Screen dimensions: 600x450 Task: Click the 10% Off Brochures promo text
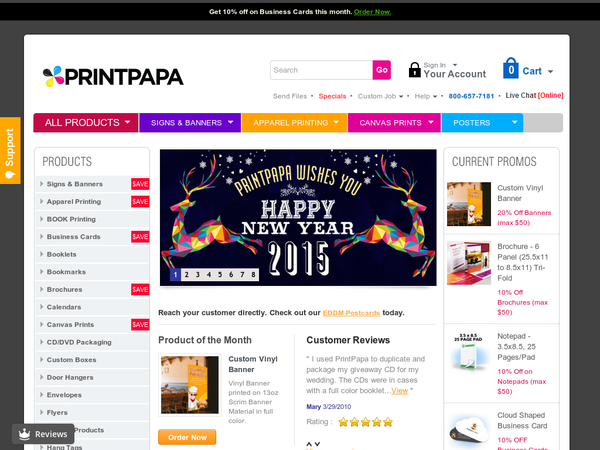[x=523, y=302]
